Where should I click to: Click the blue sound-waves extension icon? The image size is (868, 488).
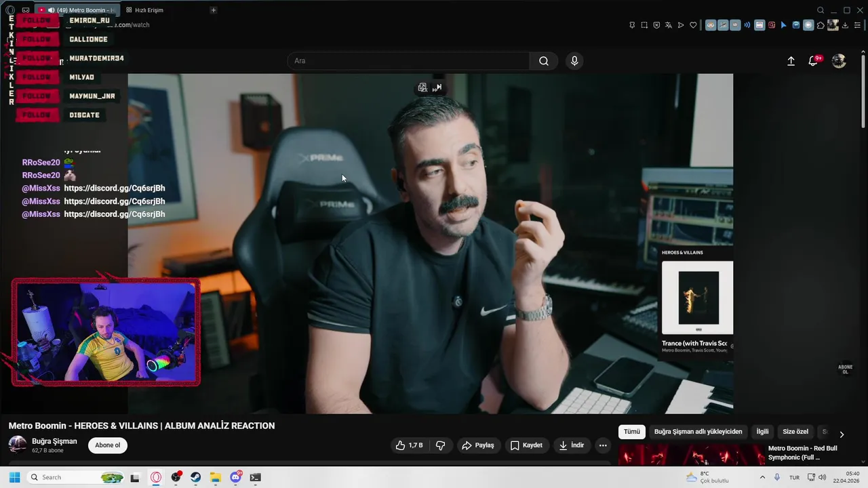pyautogui.click(x=747, y=25)
